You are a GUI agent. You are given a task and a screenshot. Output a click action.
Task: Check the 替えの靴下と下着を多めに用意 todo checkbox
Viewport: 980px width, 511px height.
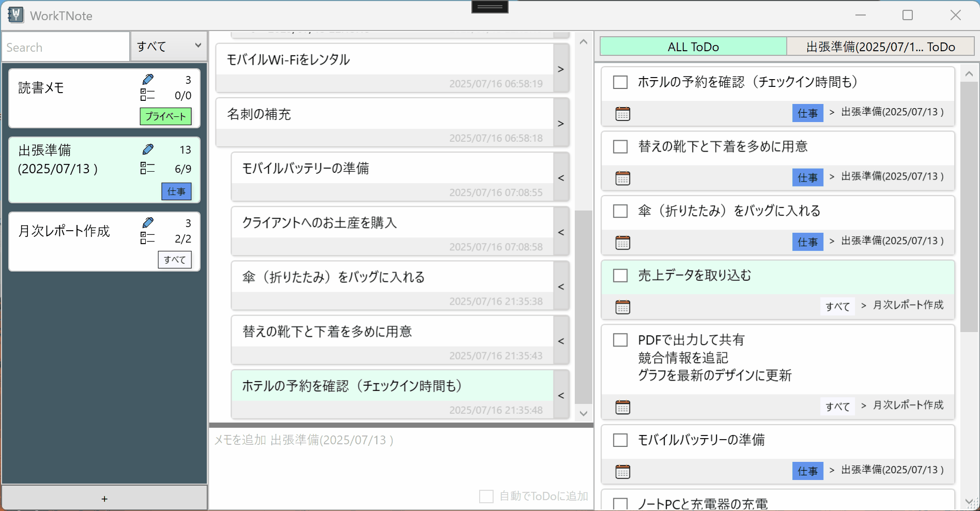point(620,146)
